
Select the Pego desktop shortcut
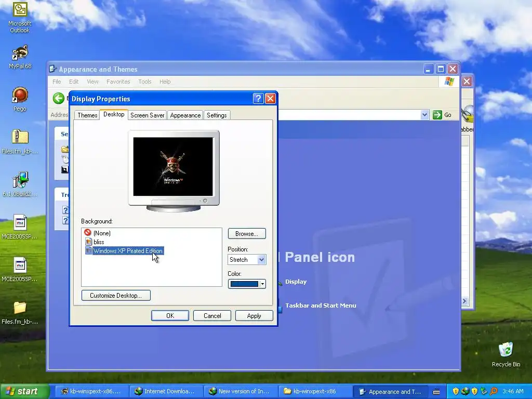20,99
